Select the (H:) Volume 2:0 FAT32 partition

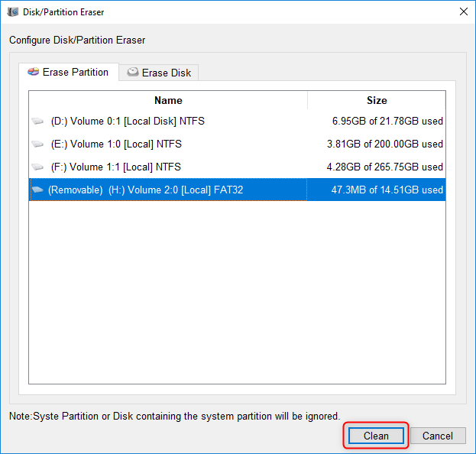coord(145,190)
